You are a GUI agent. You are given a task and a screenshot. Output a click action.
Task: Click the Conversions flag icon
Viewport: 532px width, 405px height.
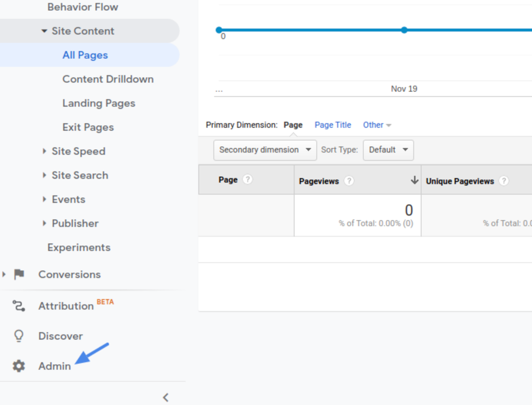[19, 274]
